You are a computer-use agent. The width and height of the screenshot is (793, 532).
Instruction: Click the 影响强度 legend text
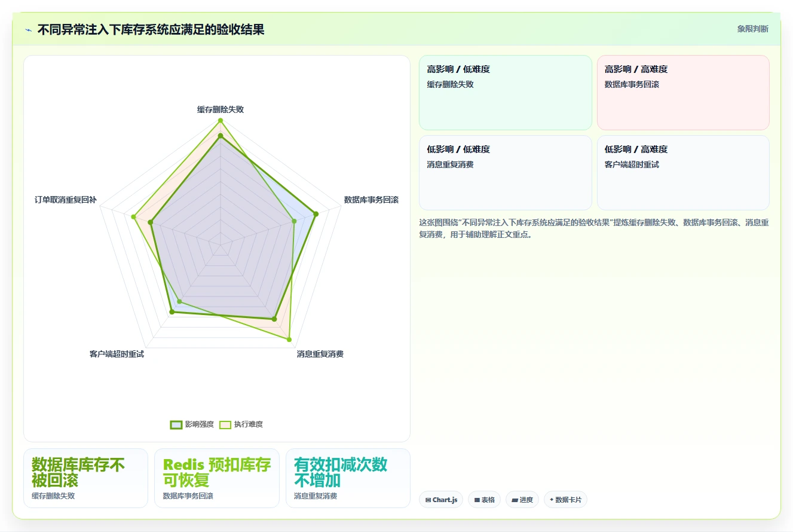tap(200, 424)
